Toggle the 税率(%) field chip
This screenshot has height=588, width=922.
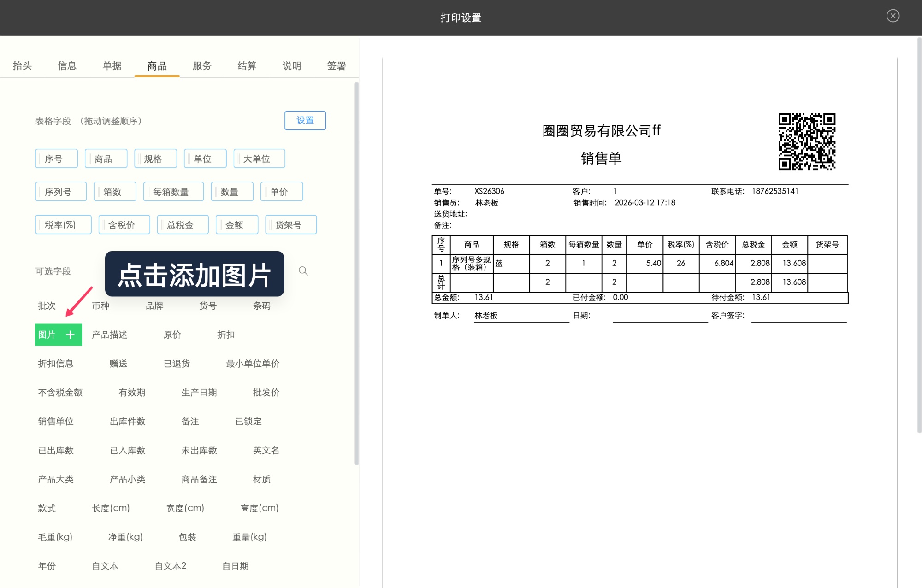click(x=63, y=224)
